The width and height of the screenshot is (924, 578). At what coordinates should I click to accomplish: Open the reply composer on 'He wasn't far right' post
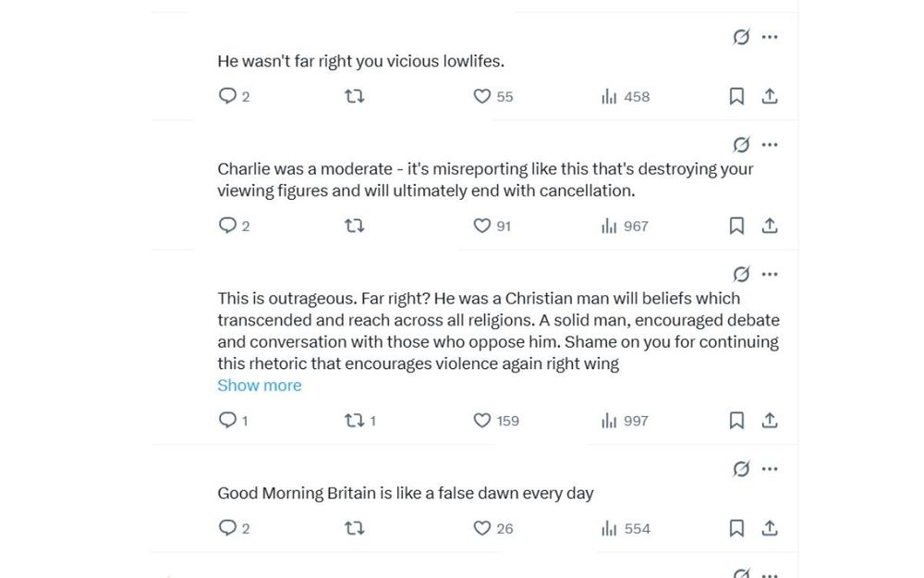pos(227,96)
